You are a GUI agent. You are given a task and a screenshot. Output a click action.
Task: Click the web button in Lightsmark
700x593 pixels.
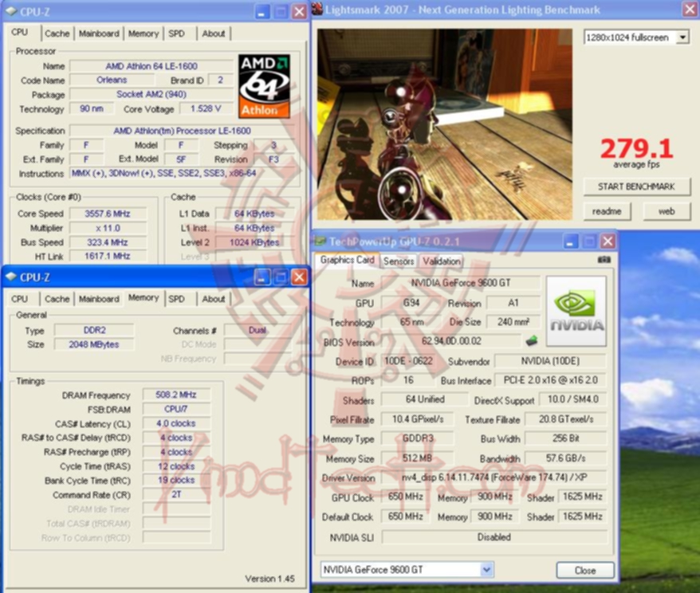click(667, 211)
